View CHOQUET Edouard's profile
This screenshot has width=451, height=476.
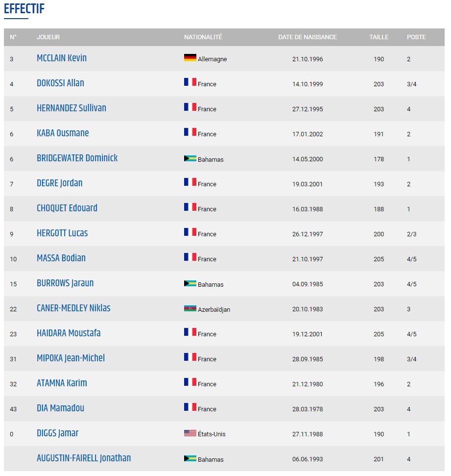point(67,208)
